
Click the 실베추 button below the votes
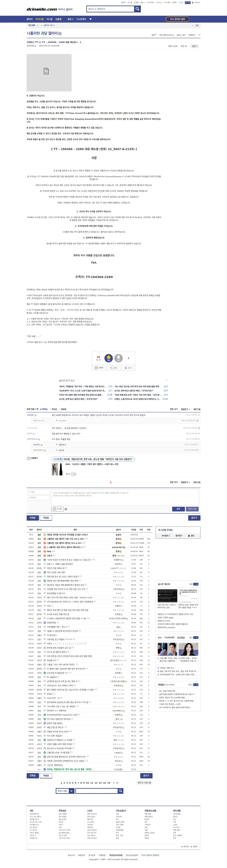coord(99,368)
